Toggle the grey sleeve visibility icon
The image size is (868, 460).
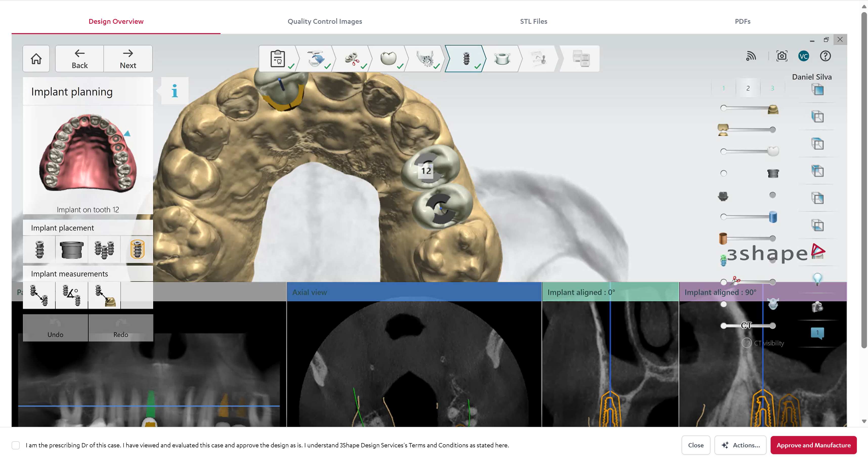(773, 173)
